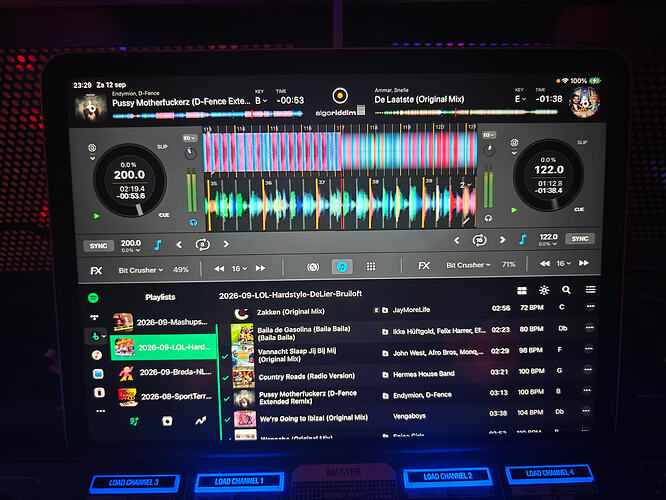Screen dimensions: 666x500
Task: Open Baila de Gasolina album thumbnail
Action: [x=242, y=333]
